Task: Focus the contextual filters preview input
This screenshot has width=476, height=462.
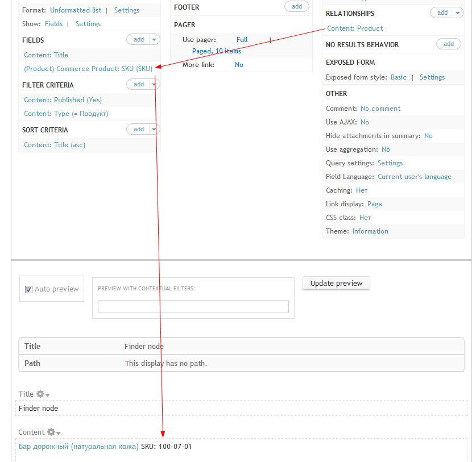Action: [193, 307]
